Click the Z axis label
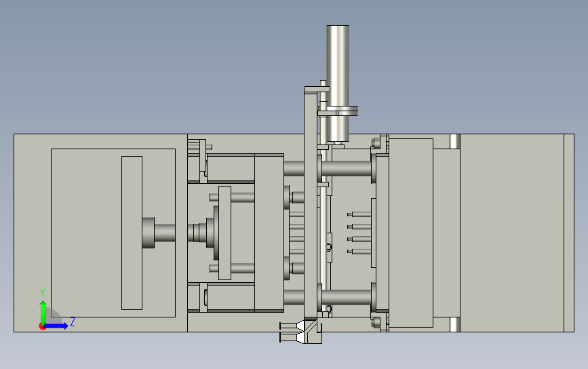588x369 pixels. [73, 322]
